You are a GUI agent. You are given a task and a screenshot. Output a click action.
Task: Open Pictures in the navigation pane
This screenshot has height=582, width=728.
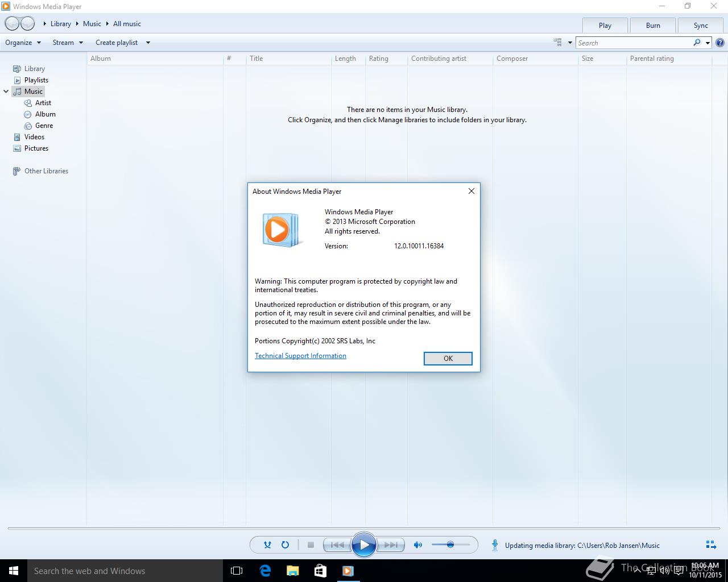36,148
